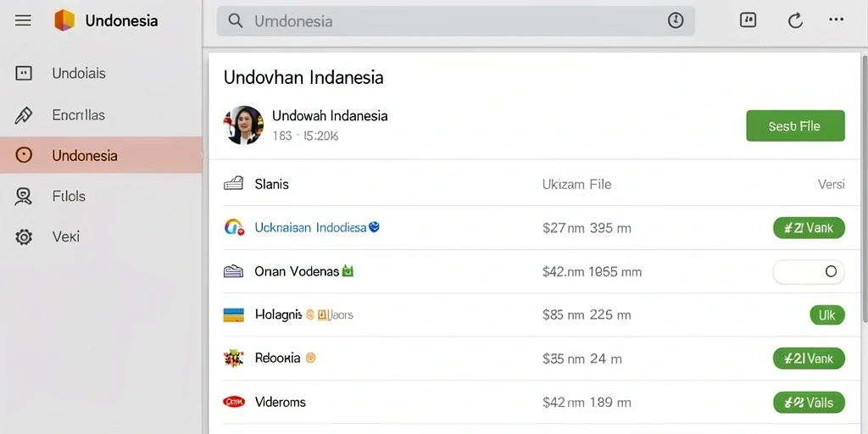Select the Redookia row name
This screenshot has width=868, height=434.
[x=277, y=359]
